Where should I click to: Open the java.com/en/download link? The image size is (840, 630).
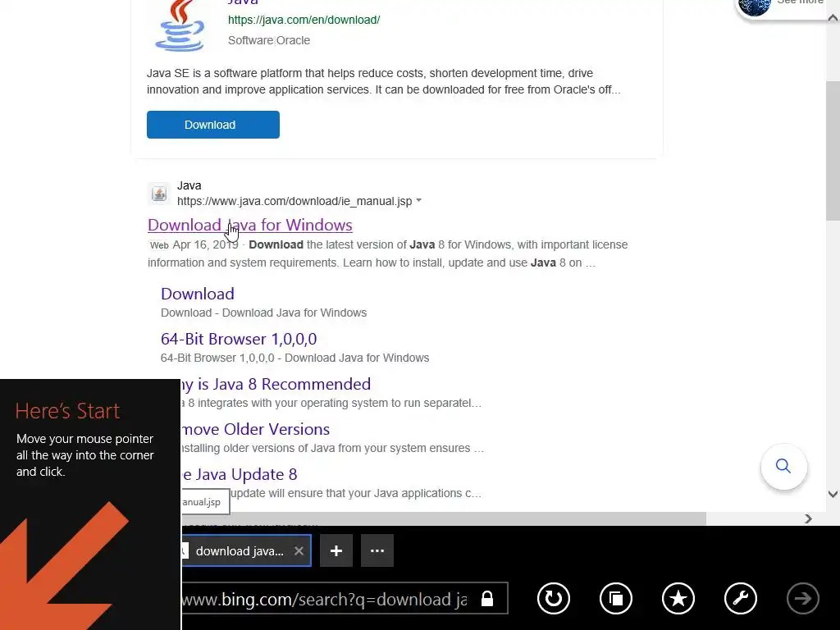pos(304,20)
